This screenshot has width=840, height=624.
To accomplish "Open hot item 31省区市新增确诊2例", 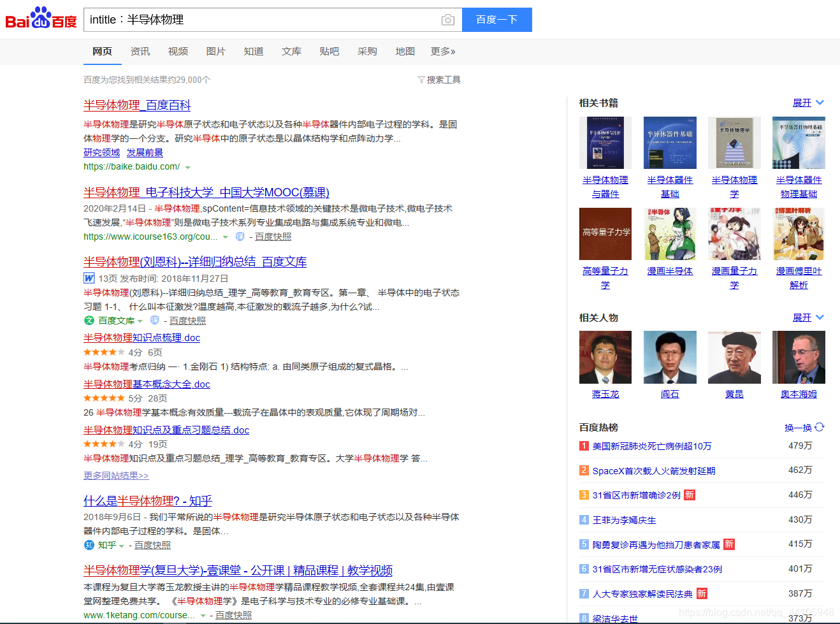I will [x=637, y=495].
